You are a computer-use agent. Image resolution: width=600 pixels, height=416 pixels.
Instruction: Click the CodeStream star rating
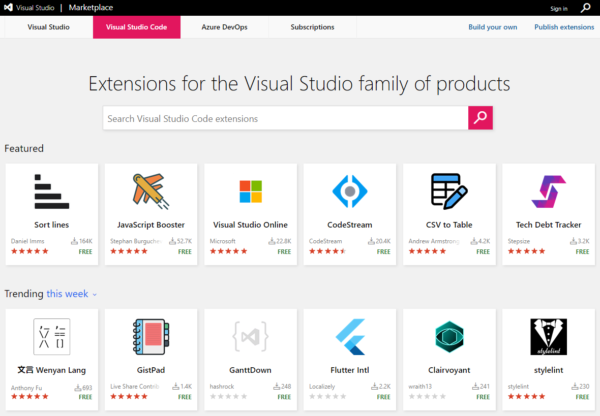point(328,251)
